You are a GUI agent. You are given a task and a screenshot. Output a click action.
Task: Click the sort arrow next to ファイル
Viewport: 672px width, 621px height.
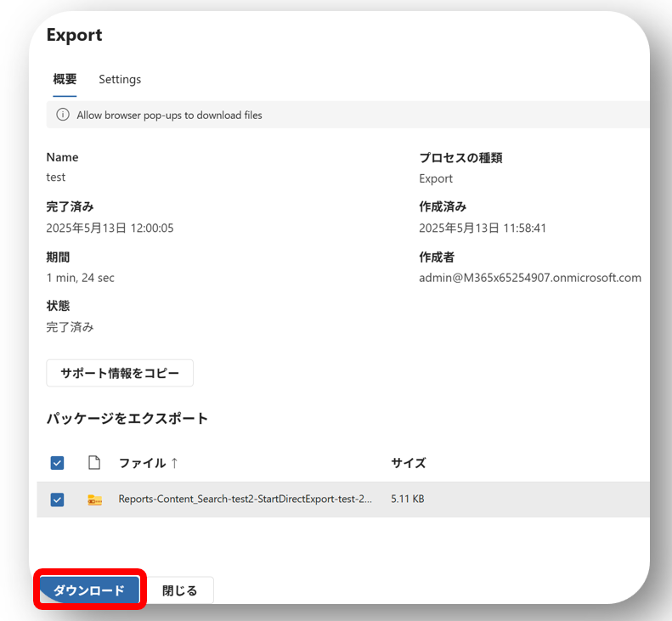[x=174, y=463]
